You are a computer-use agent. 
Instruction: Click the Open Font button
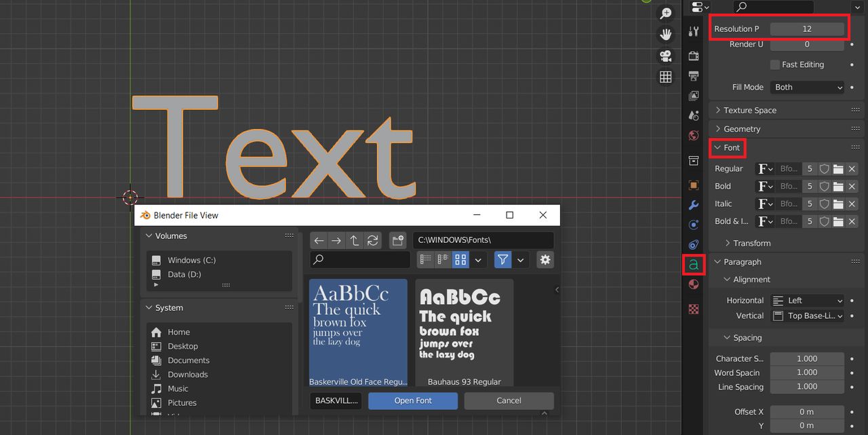(412, 400)
